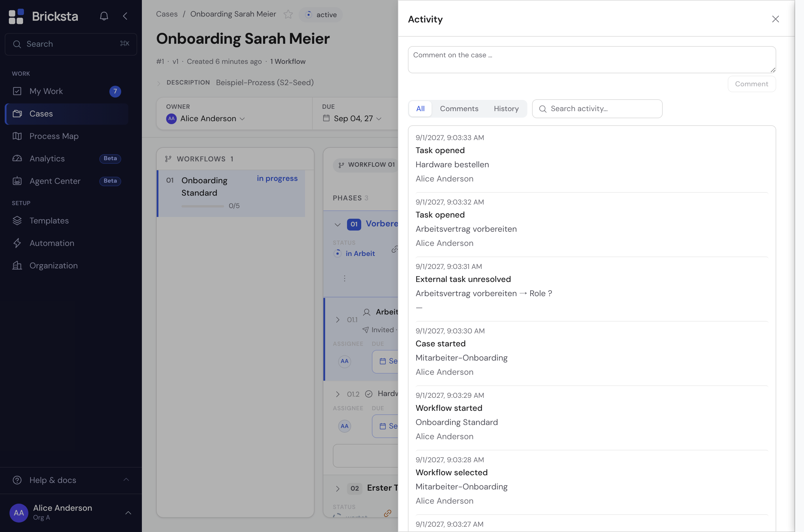Open Templates setup
Screen dimensions: 804x532
tap(67, 220)
